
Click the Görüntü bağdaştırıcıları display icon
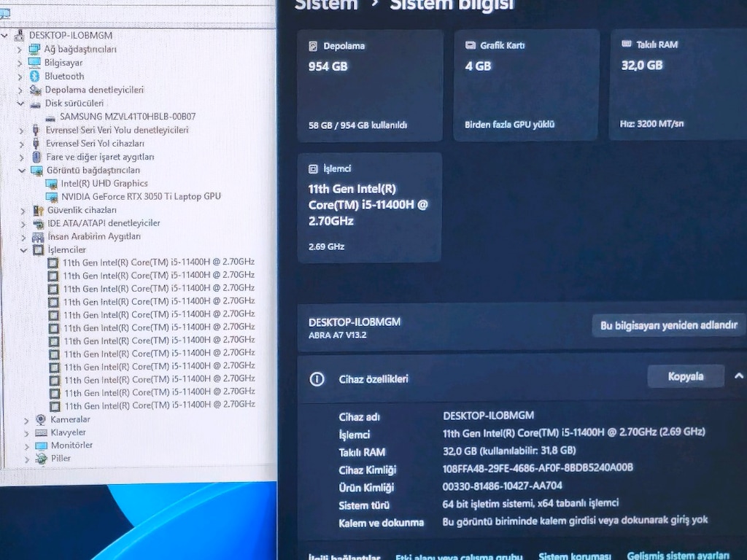click(x=37, y=171)
